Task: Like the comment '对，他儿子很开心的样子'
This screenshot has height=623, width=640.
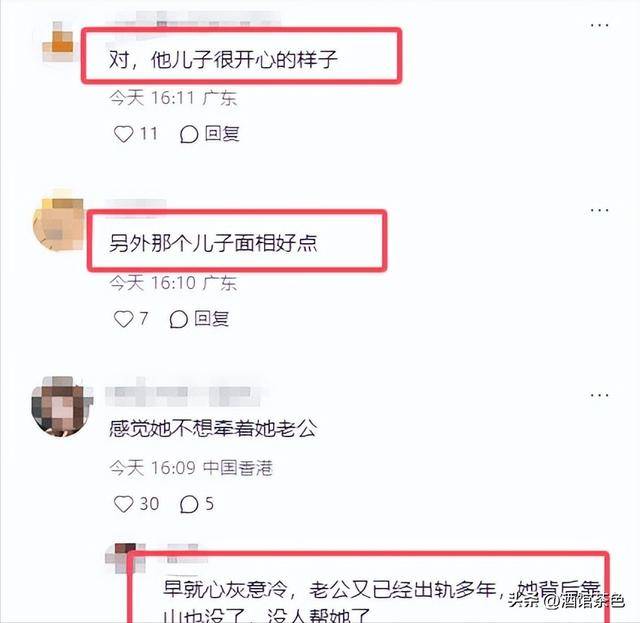Action: pos(123,134)
